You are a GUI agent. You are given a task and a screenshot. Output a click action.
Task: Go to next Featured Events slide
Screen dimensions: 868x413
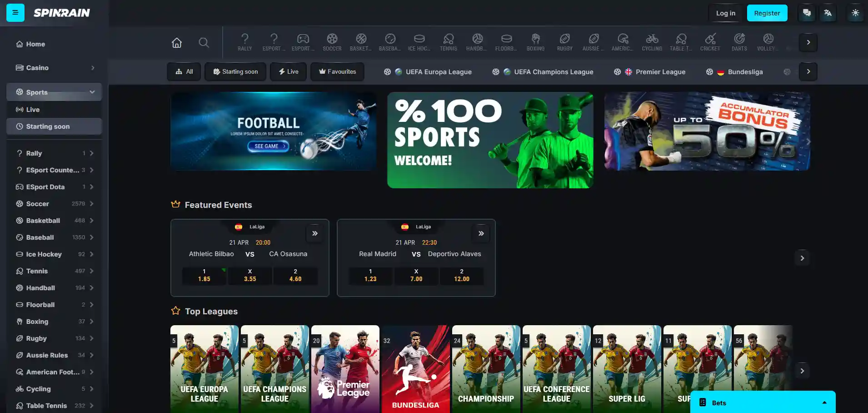click(x=802, y=258)
